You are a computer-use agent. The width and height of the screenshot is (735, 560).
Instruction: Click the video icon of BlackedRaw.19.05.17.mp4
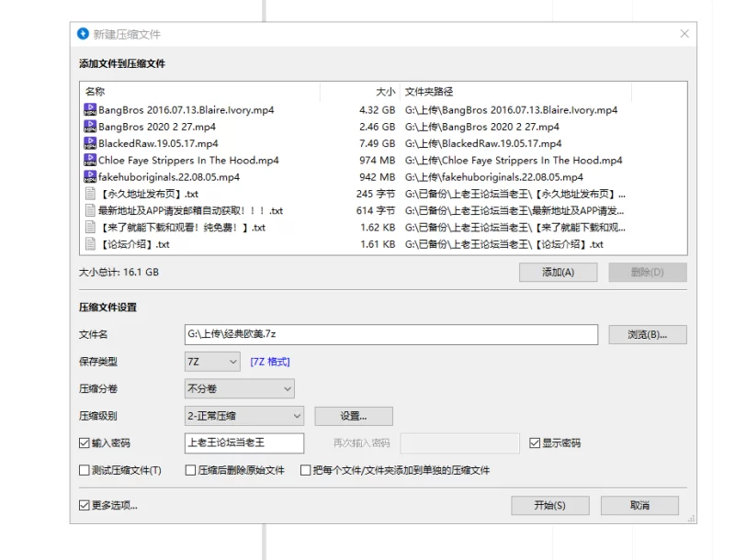click(90, 143)
